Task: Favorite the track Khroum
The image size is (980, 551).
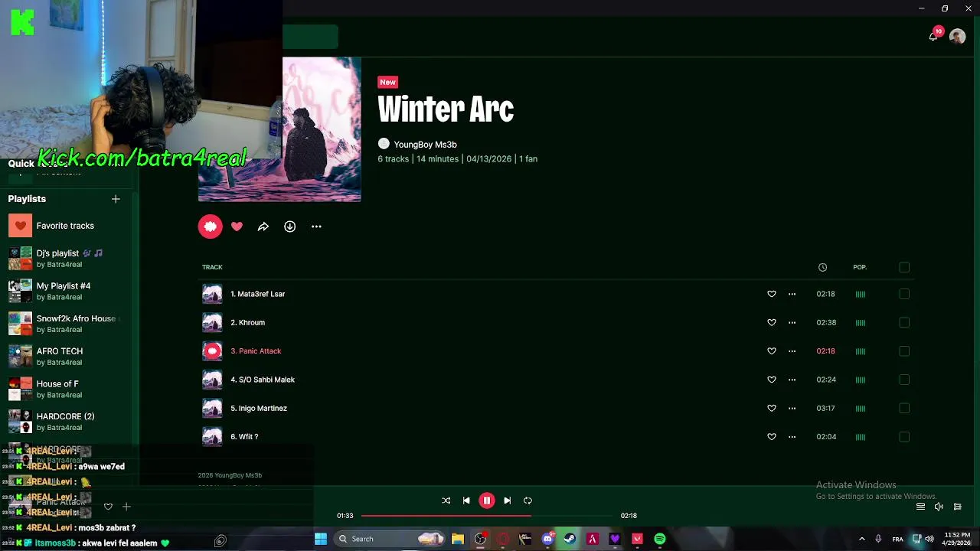Action: 772,322
